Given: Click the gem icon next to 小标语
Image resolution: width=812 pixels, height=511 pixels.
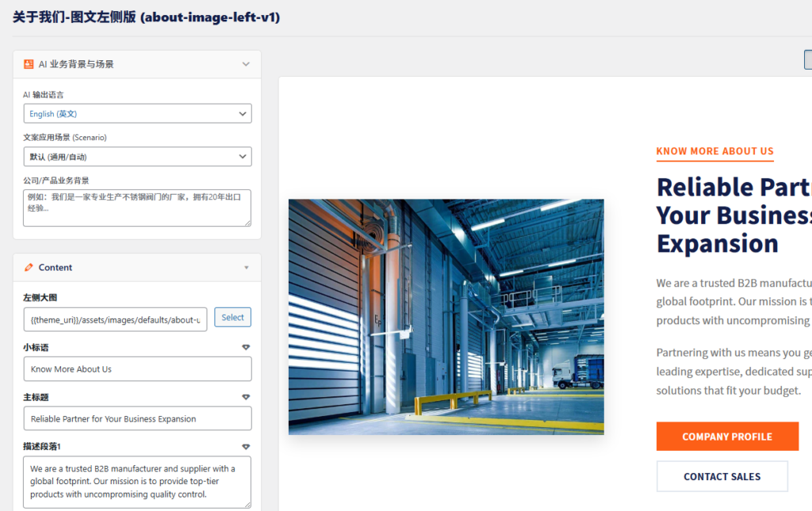Looking at the screenshot, I should (x=246, y=347).
